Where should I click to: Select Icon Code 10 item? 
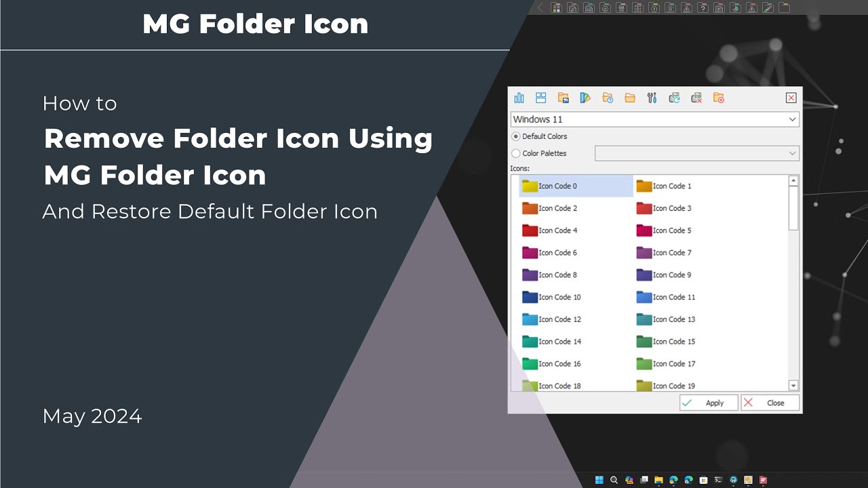pos(552,297)
